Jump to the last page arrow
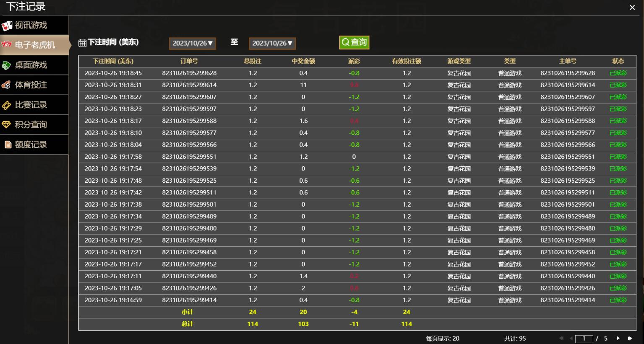The image size is (644, 344). [x=630, y=338]
